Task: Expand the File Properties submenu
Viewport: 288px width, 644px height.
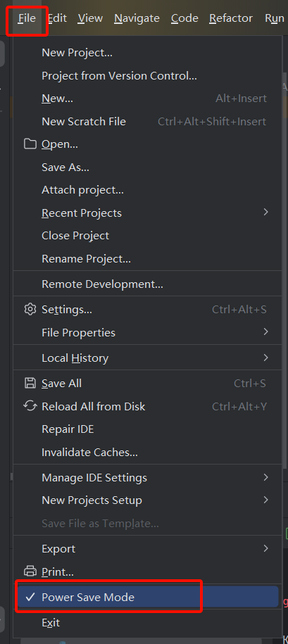Action: 265,332
